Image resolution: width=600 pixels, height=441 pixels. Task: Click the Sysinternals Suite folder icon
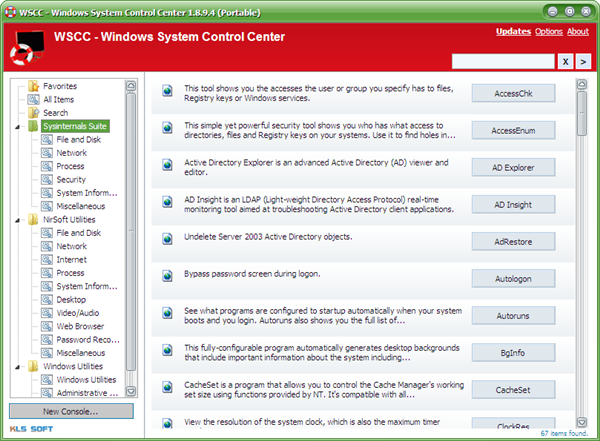34,126
